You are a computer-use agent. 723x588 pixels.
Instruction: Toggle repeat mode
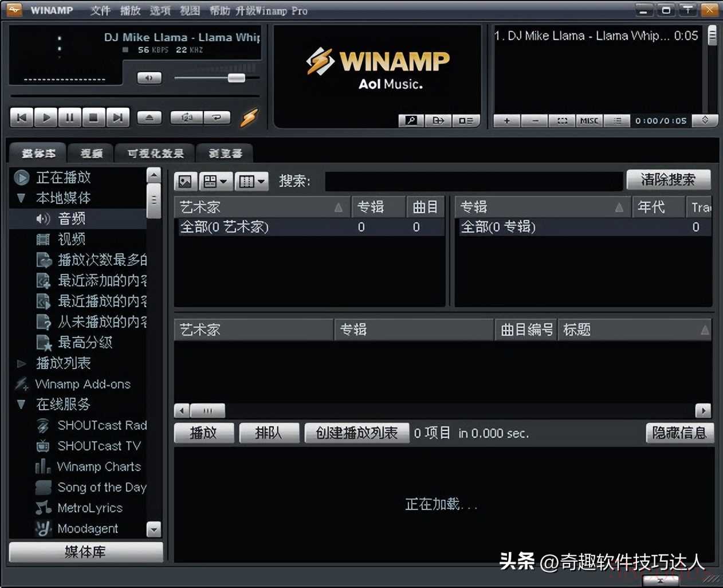216,117
